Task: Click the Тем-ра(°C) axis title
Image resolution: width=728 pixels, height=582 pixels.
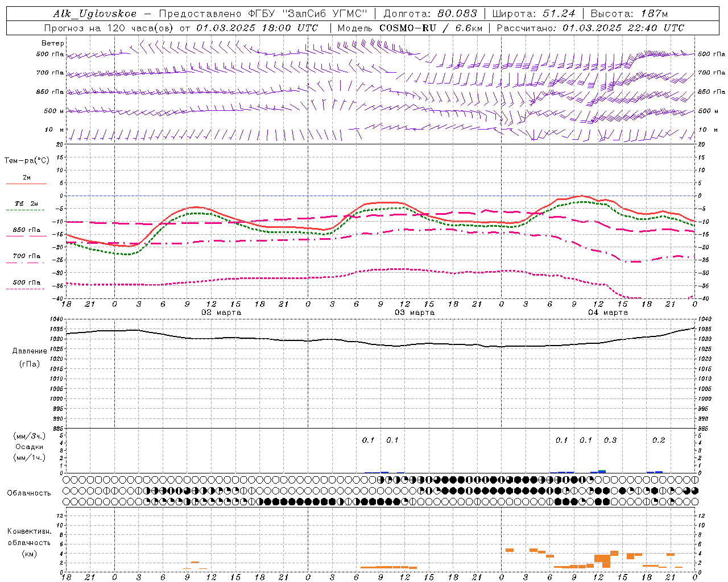Action: [27, 161]
